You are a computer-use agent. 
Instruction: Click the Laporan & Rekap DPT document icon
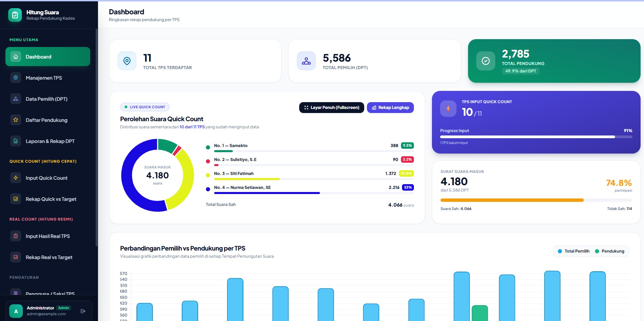point(16,141)
